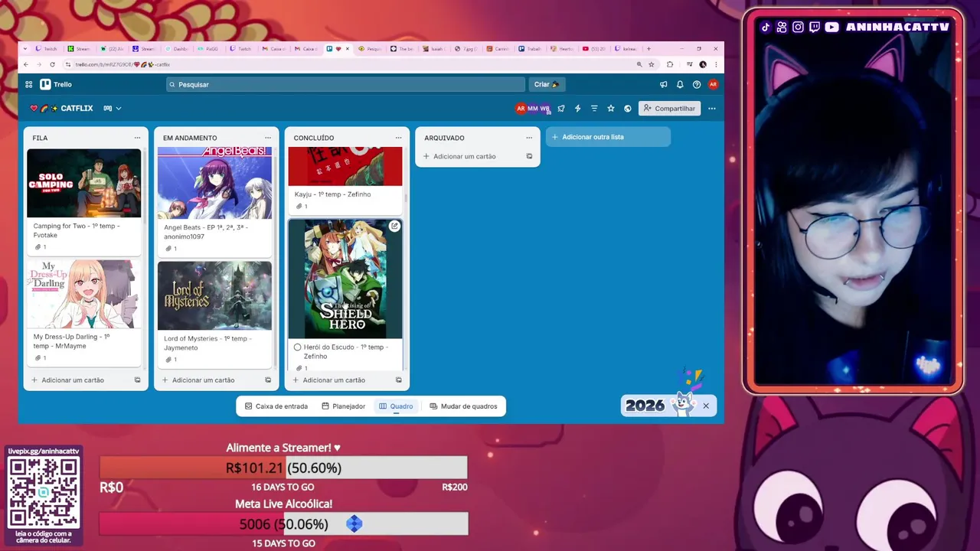Screen dimensions: 980x551
Task: Click the FILA list title
Action: [40, 138]
